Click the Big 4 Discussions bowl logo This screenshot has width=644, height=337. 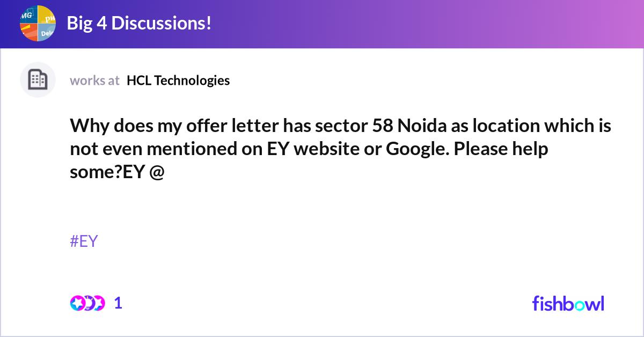38,24
